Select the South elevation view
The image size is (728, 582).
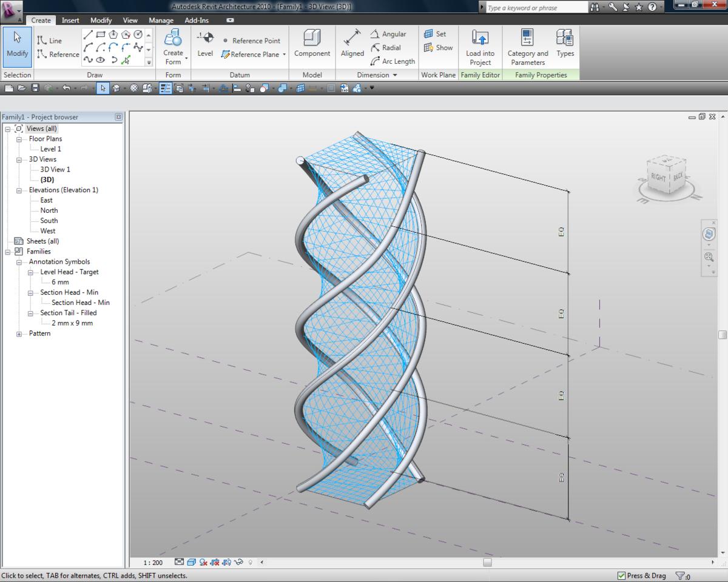49,221
